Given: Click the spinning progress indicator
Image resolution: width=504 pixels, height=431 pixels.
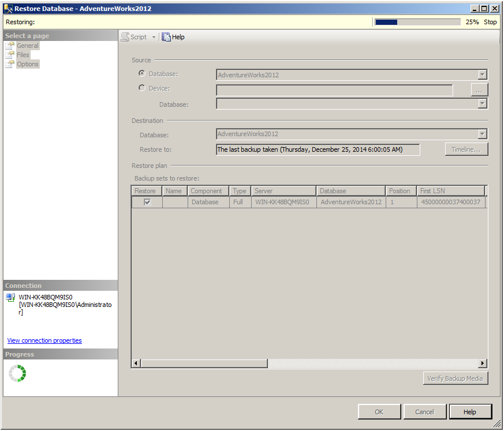Looking at the screenshot, I should pyautogui.click(x=17, y=373).
